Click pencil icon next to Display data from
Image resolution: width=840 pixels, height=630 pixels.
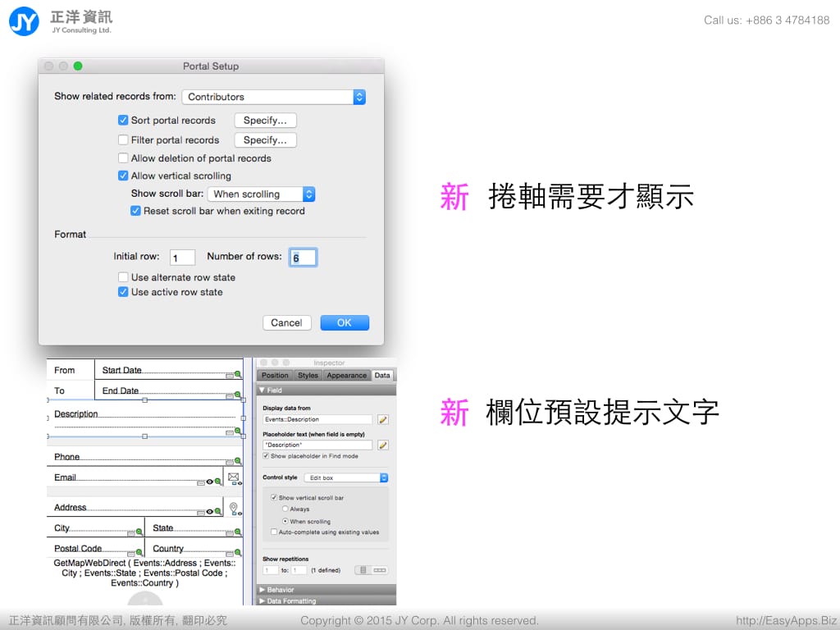point(382,419)
